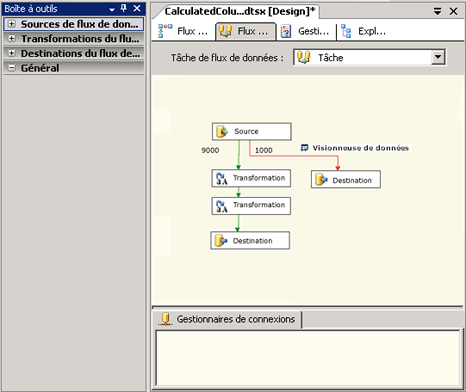Image resolution: width=466 pixels, height=392 pixels.
Task: Click the right-side Destination database icon
Action: (x=321, y=180)
